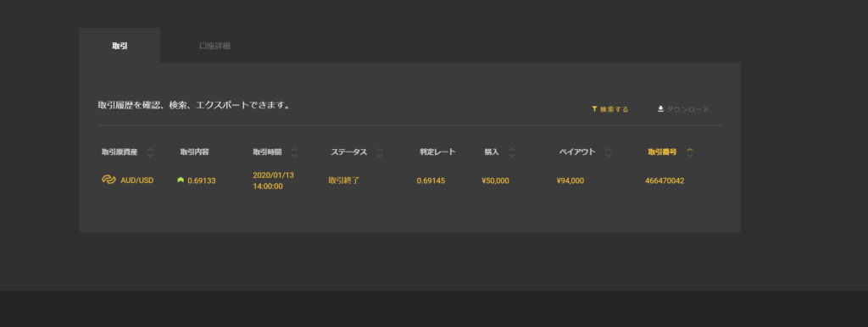868x327 pixels.
Task: Sort by 取引時間 using its arrows
Action: pyautogui.click(x=294, y=152)
